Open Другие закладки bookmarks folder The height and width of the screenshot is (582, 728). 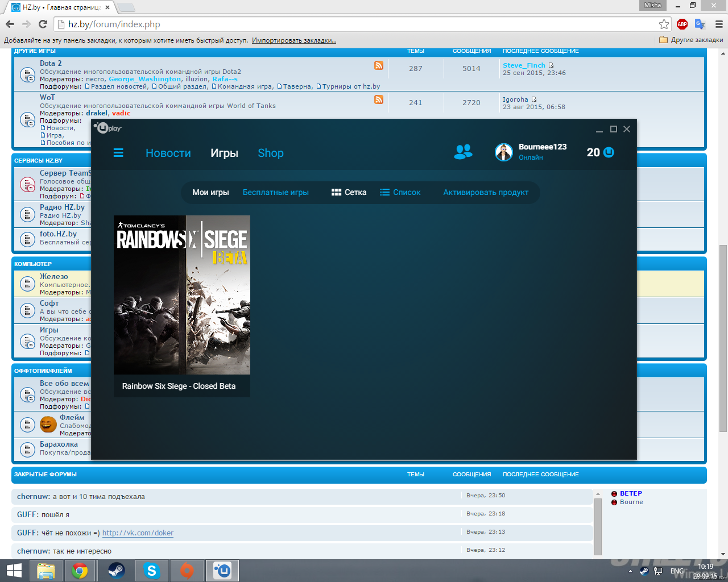coord(691,40)
